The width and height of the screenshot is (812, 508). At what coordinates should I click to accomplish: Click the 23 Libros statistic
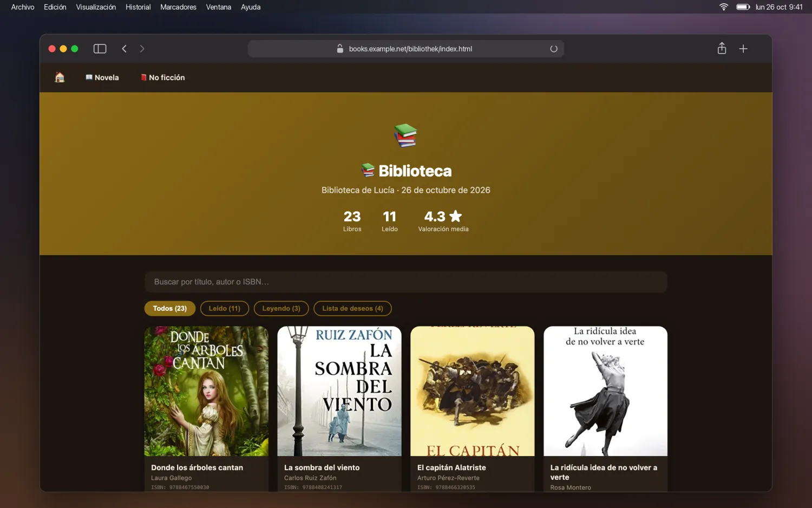click(x=352, y=221)
